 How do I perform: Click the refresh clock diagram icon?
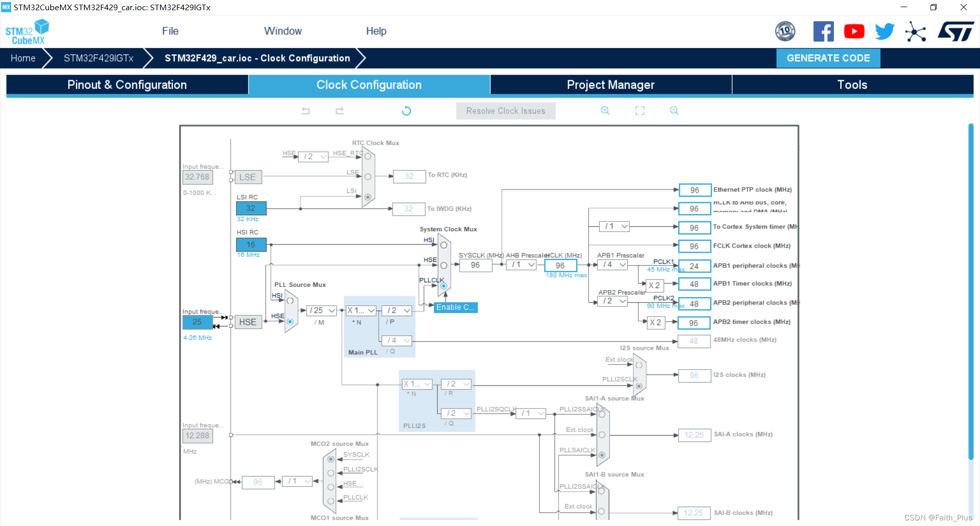point(406,111)
